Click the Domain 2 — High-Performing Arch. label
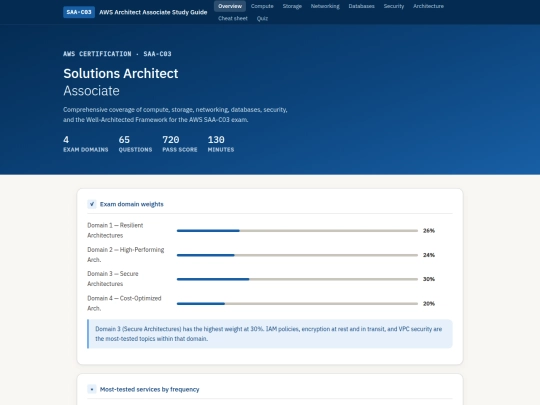Image resolution: width=540 pixels, height=405 pixels. (x=126, y=255)
